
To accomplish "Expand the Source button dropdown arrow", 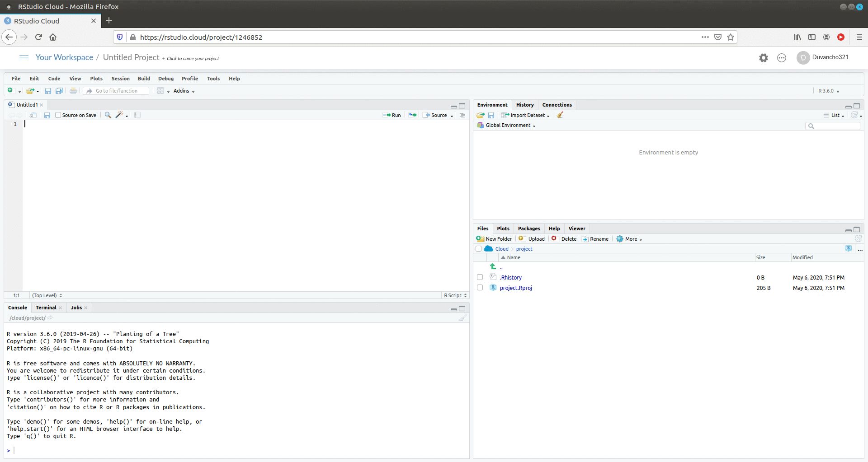I will point(452,116).
